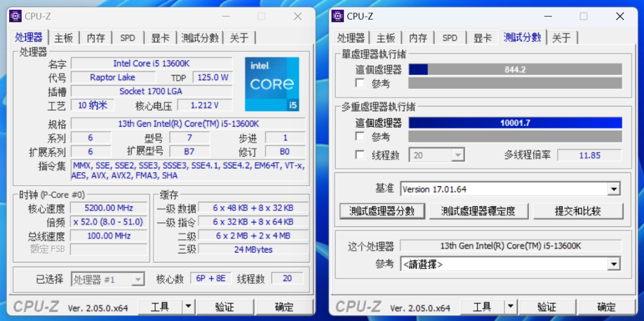Screen dimensions: 644x321
Task: Click 这个处理器 13th Gen i5-13600K field in right window
Action: [511, 246]
